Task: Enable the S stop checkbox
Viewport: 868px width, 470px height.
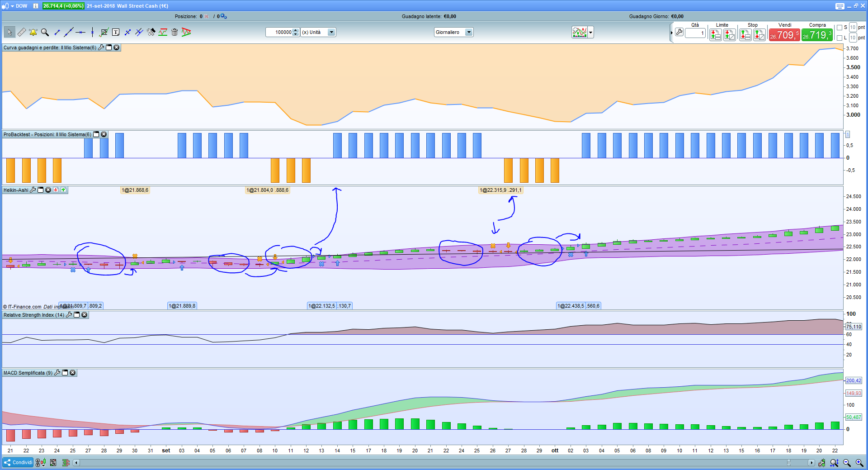Action: 840,28
